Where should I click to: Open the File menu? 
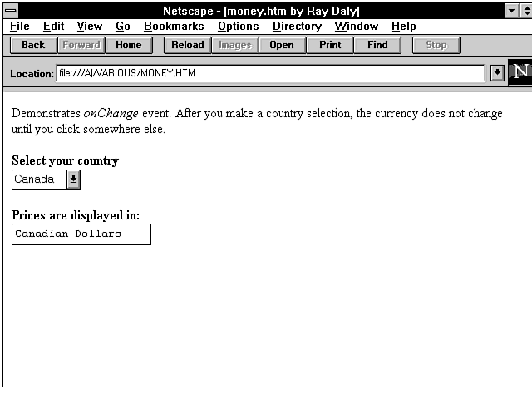(x=20, y=27)
